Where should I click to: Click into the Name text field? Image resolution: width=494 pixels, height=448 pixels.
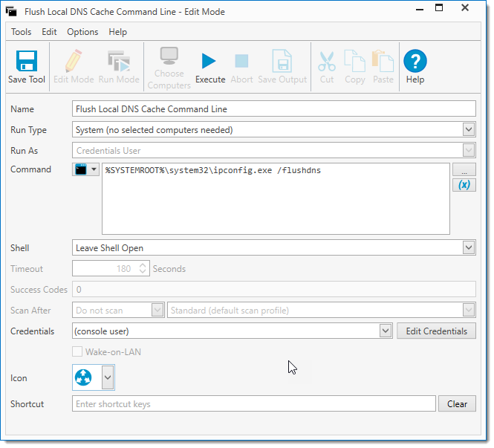click(273, 109)
